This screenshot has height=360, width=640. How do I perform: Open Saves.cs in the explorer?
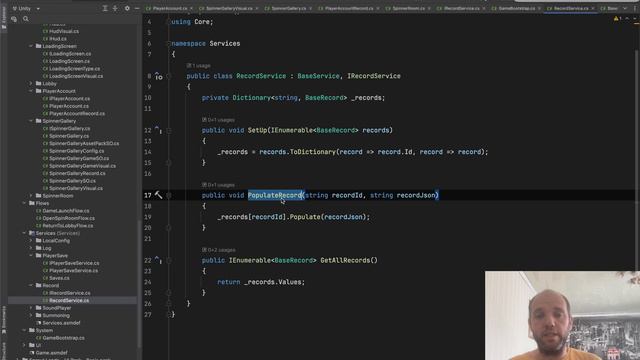56,278
